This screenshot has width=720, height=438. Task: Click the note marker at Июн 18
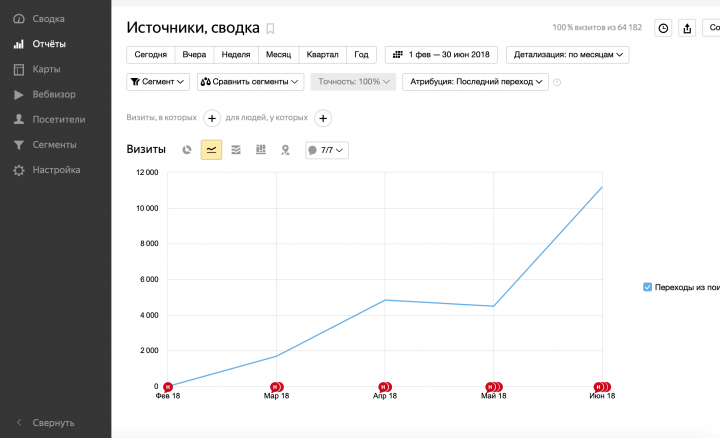point(602,387)
